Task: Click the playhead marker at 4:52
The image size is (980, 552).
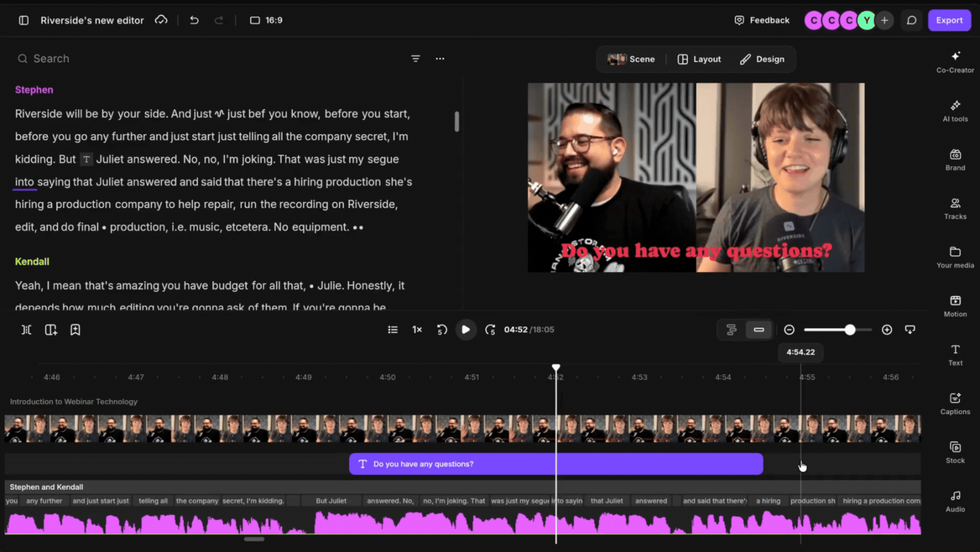Action: click(x=556, y=368)
